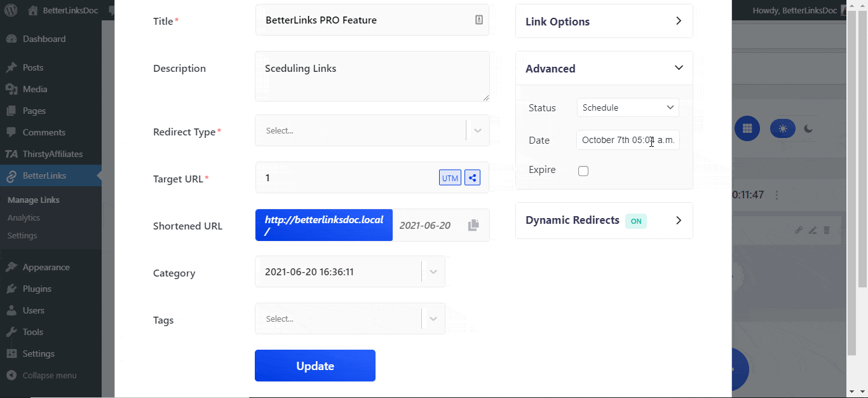Open Media library from sidebar

[x=13, y=89]
